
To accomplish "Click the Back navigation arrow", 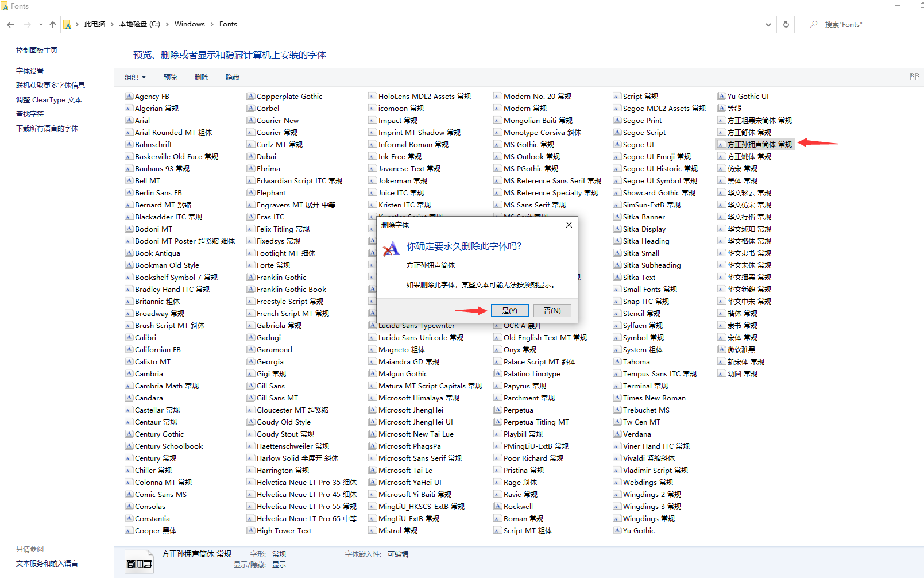I will (10, 25).
